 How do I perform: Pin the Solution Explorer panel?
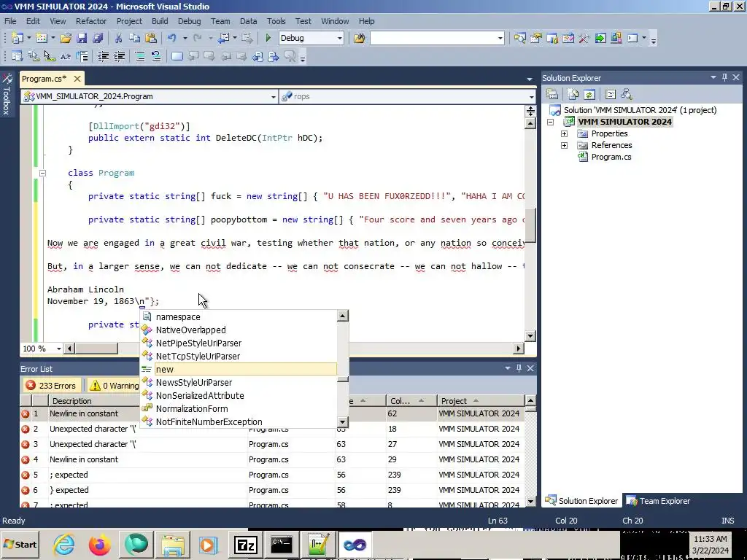[x=724, y=77]
